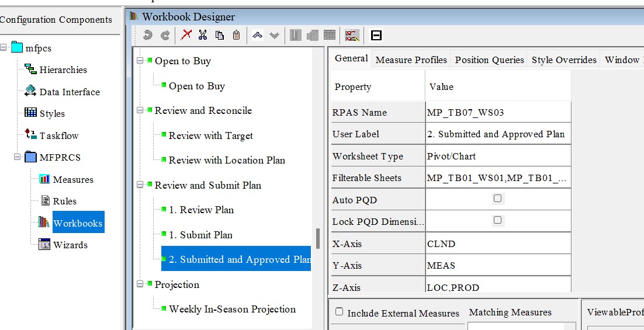Toggle the Auto PQD checkbox
The image size is (644, 330).
click(x=497, y=198)
